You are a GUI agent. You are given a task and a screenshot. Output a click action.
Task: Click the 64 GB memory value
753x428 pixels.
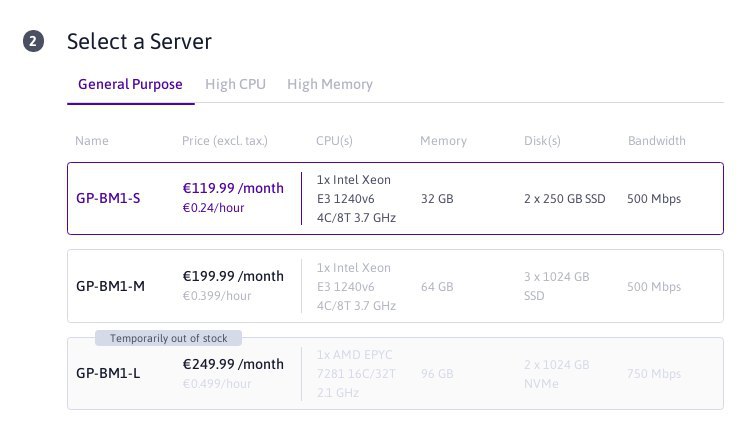[437, 287]
